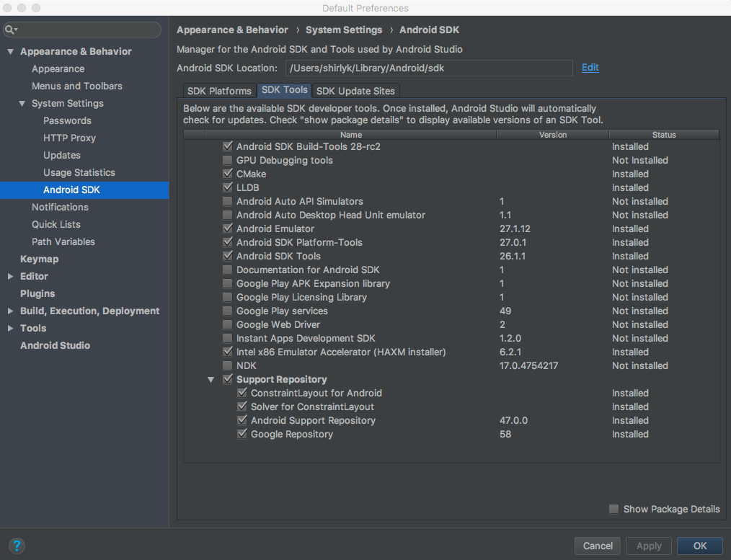Toggle Show Package Details checkbox
The height and width of the screenshot is (560, 731).
coord(614,509)
